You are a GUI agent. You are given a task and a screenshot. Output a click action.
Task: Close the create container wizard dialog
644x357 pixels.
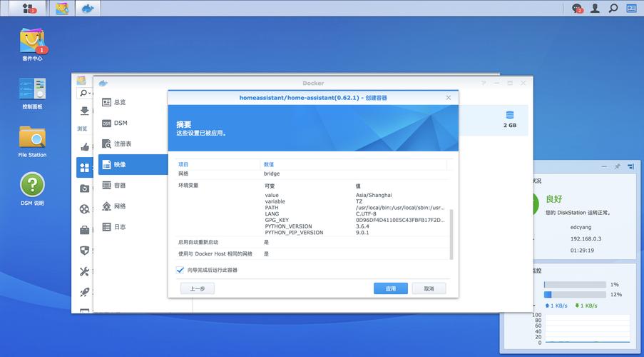click(x=449, y=98)
